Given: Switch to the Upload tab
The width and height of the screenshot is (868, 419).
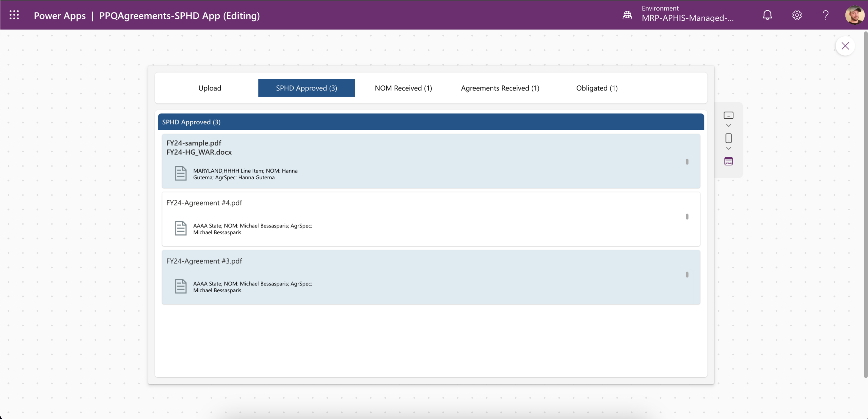Looking at the screenshot, I should 210,88.
